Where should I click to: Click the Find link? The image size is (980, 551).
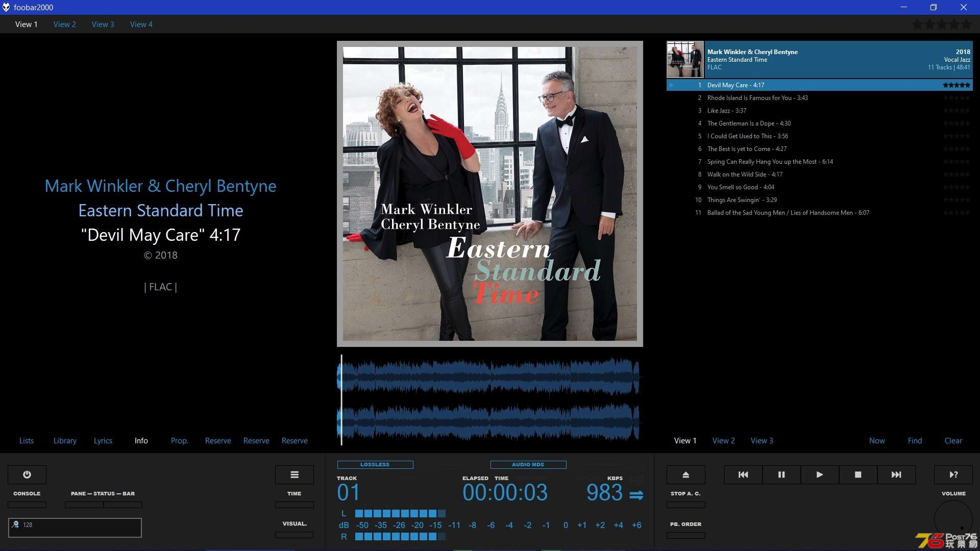click(x=915, y=440)
